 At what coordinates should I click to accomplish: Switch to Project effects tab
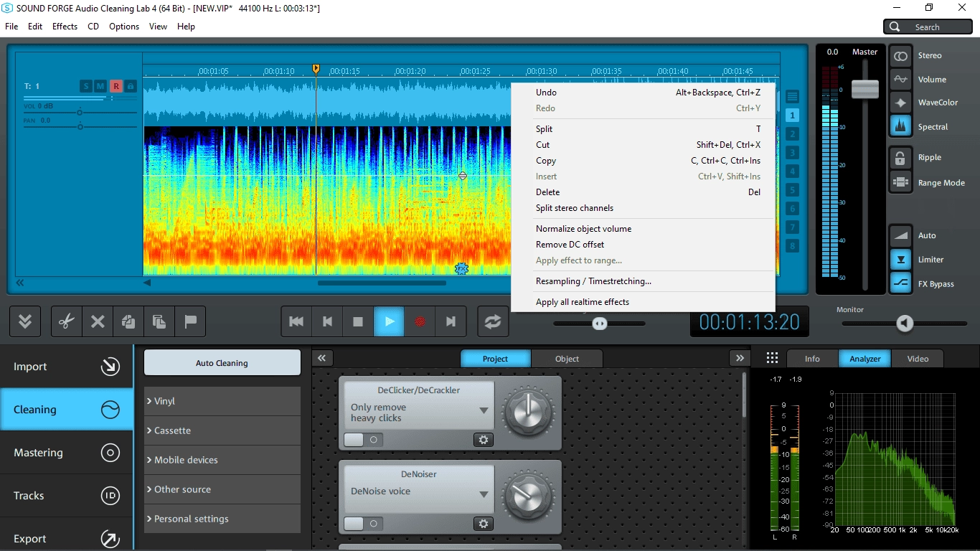pyautogui.click(x=495, y=359)
